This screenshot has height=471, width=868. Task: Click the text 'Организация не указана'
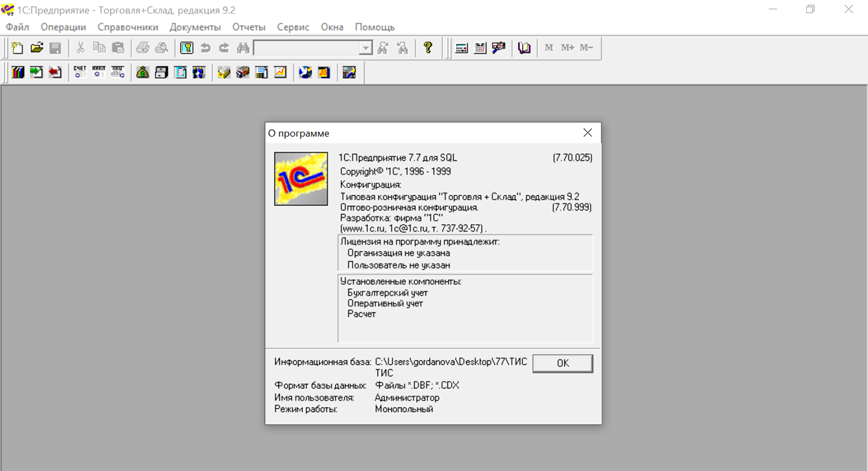398,253
